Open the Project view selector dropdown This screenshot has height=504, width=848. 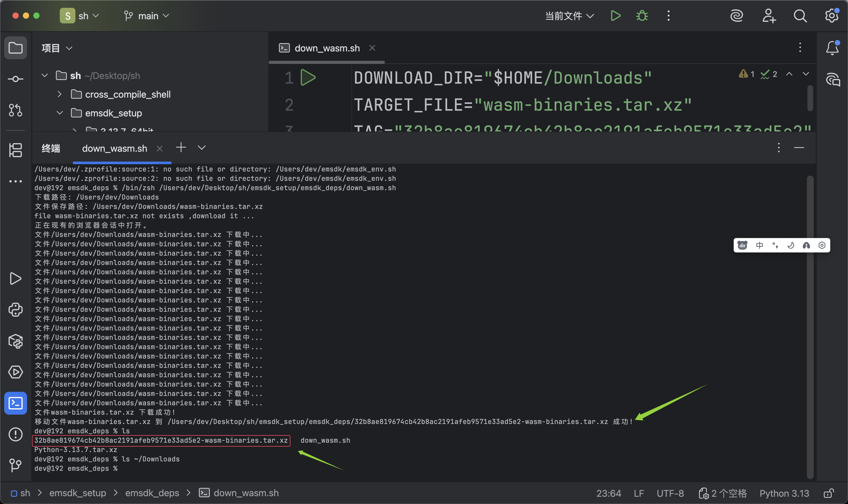click(57, 48)
